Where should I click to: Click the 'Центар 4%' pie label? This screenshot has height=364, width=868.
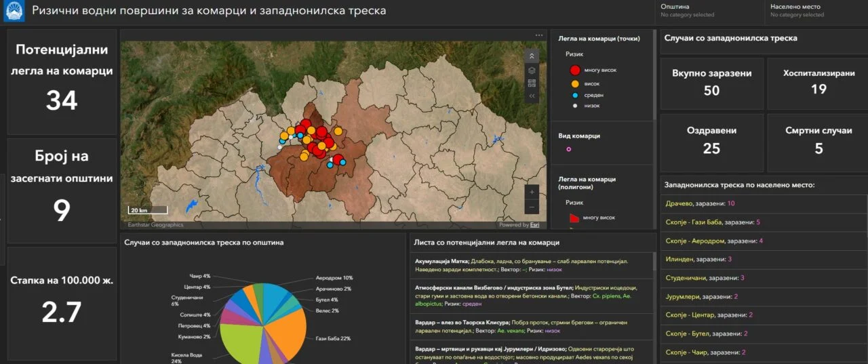coord(197,287)
